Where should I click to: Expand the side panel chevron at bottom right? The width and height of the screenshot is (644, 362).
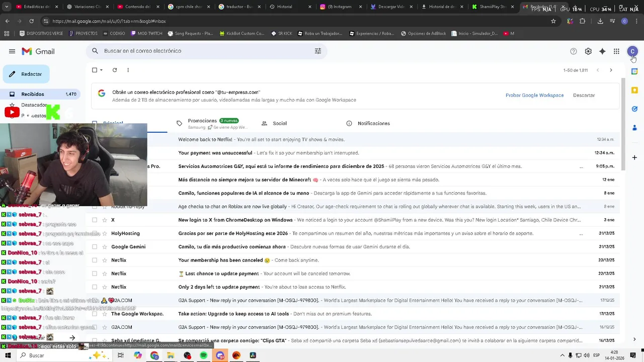coord(634,339)
